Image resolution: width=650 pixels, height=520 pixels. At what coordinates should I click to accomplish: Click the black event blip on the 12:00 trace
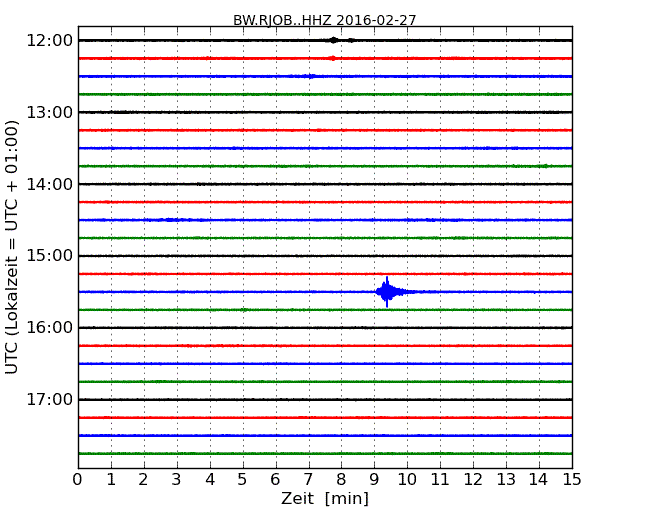[x=334, y=40]
